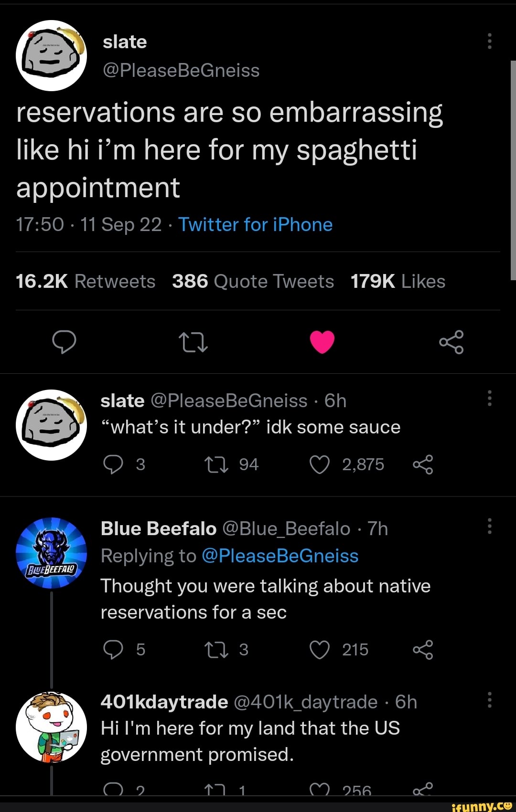The height and width of the screenshot is (812, 516).
Task: Share Blue Beefalo's reply
Action: coord(423,650)
